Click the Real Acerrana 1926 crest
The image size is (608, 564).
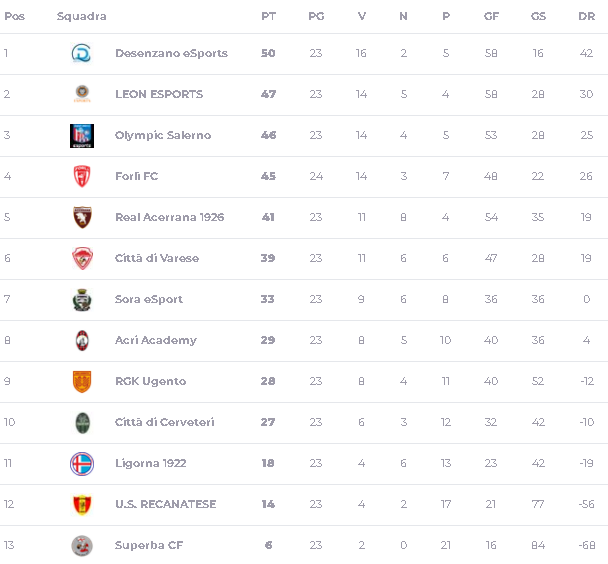click(82, 217)
